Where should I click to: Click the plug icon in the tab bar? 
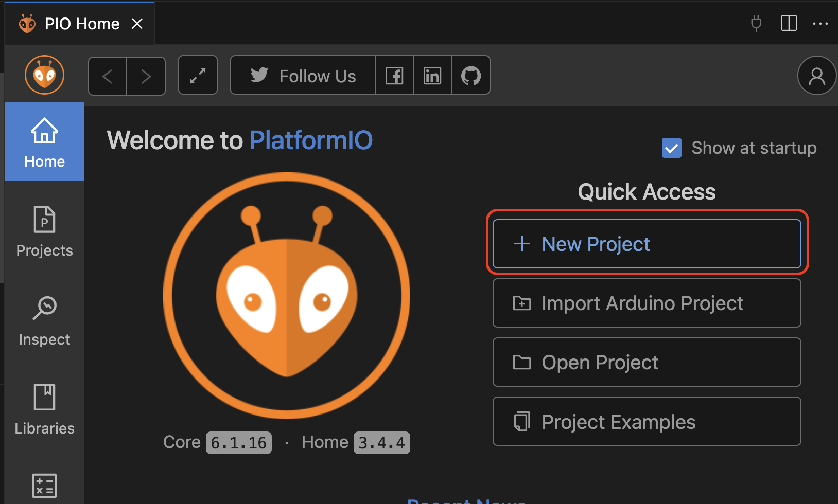tap(756, 23)
